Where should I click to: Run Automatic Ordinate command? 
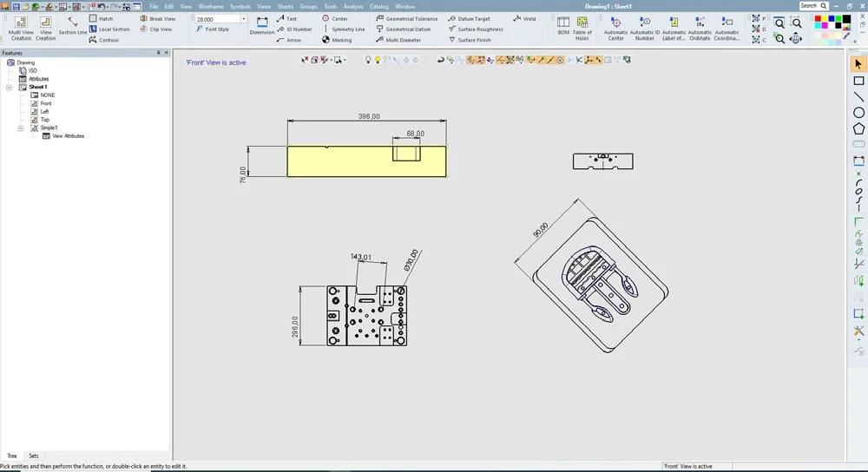(700, 29)
